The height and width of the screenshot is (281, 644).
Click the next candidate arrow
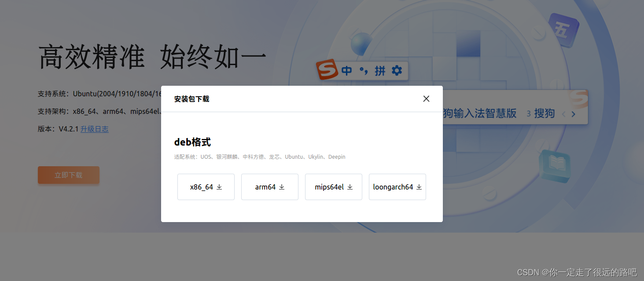tap(573, 114)
